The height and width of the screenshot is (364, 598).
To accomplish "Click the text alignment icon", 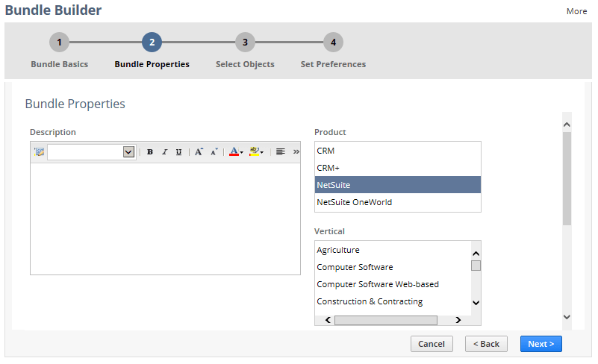I will tap(280, 151).
